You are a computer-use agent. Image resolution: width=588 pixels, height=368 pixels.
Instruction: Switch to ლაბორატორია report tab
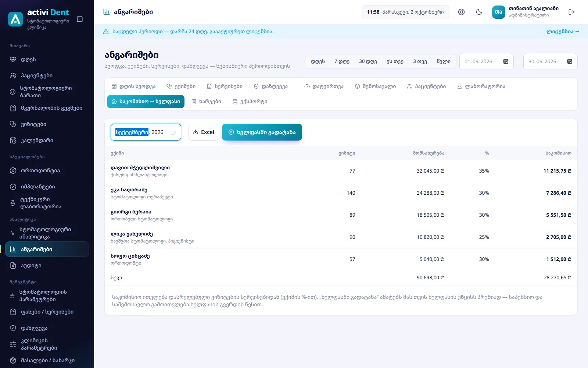point(481,86)
